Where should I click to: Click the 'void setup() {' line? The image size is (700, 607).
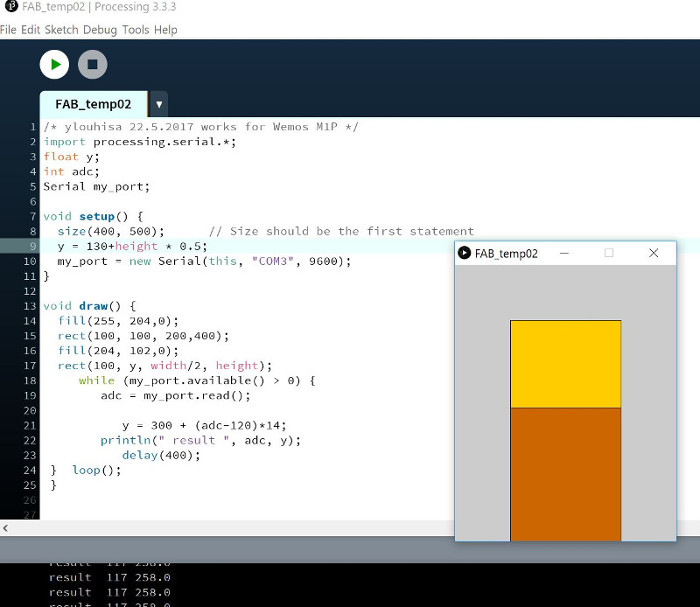pyautogui.click(x=93, y=216)
